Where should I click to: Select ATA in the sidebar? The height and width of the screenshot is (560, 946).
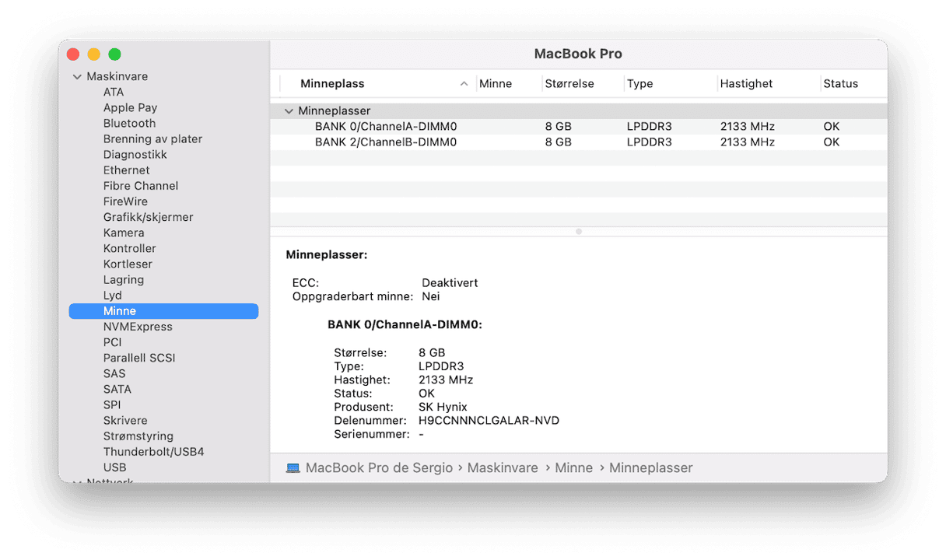coord(114,92)
